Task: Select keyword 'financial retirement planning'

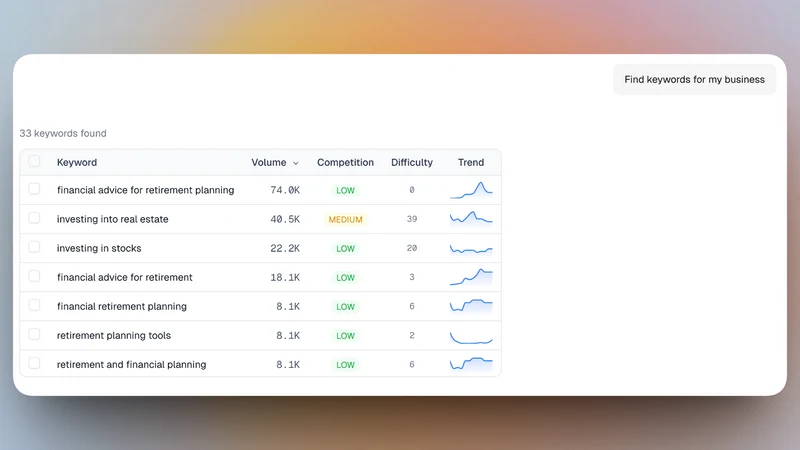Action: (x=121, y=306)
